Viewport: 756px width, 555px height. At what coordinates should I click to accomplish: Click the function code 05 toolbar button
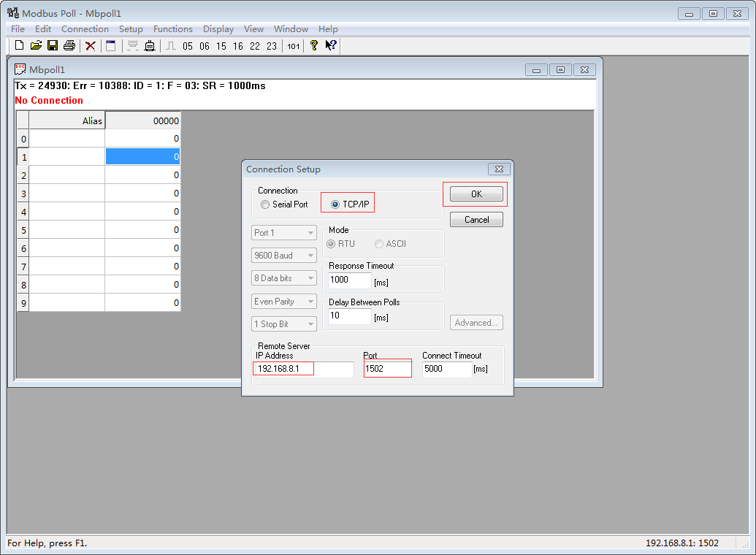point(188,46)
